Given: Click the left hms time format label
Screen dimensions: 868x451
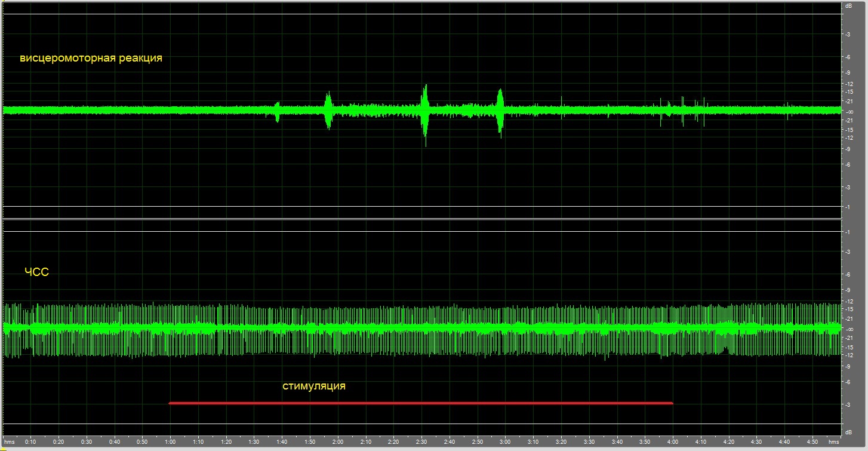Looking at the screenshot, I should pos(9,442).
